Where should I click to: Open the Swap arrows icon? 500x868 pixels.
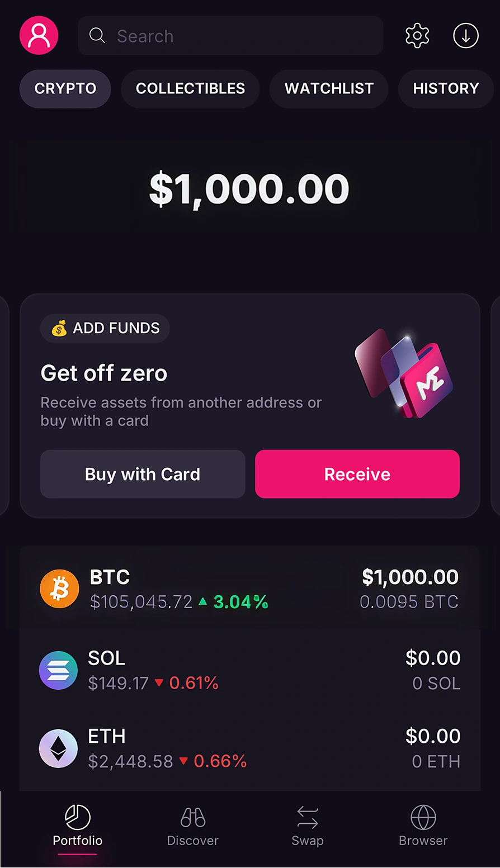point(308,817)
